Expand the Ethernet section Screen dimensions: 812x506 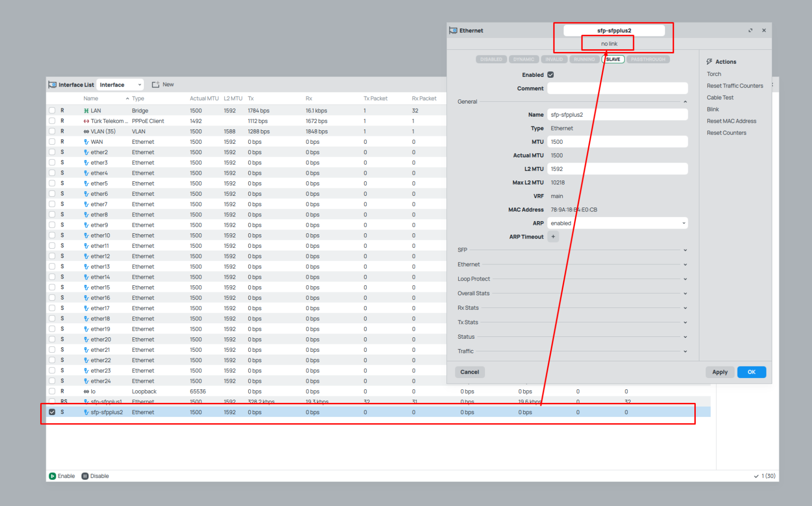[685, 265]
